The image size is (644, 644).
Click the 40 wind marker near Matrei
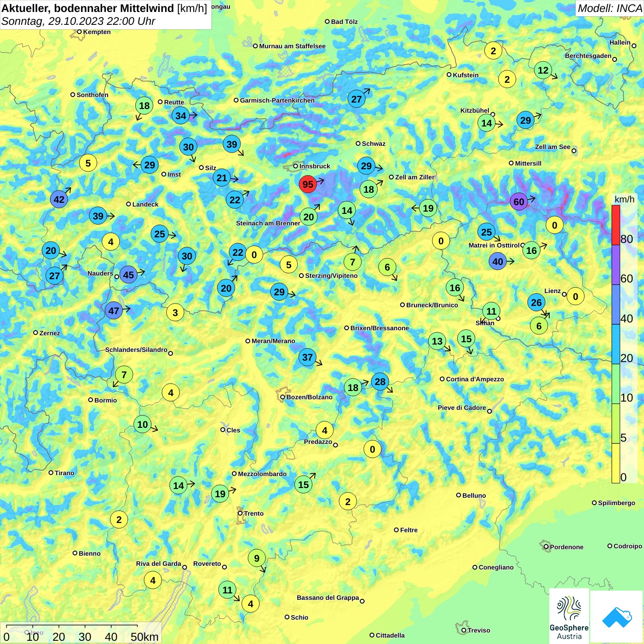(498, 262)
